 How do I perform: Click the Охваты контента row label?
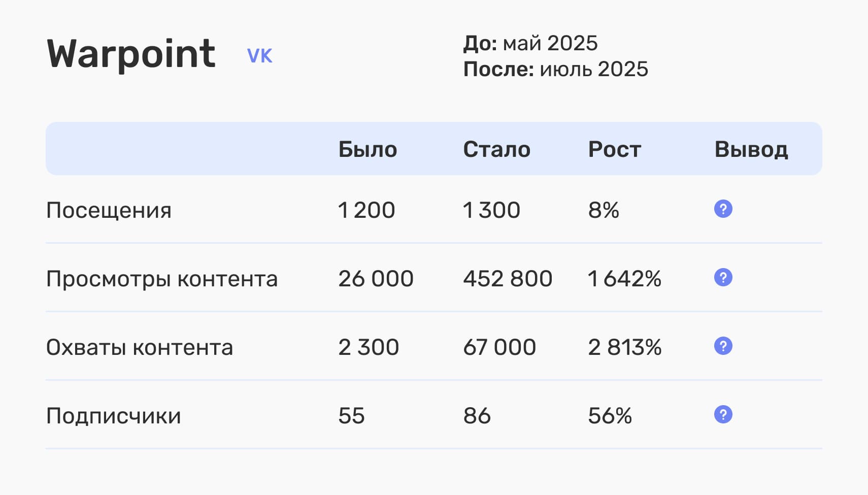click(140, 347)
